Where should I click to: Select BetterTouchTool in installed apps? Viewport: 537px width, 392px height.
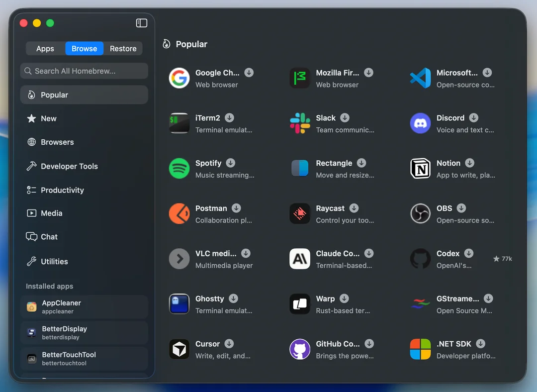coord(84,358)
